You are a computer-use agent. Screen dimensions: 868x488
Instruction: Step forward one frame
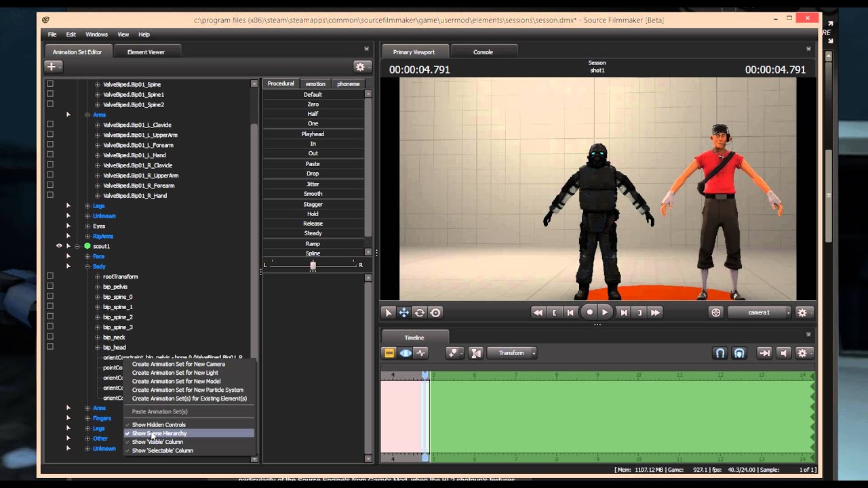624,312
